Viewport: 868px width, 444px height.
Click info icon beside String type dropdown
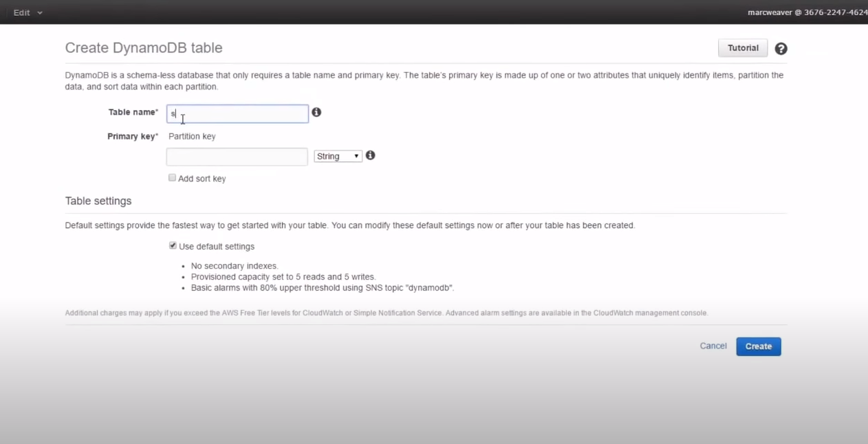(x=370, y=155)
